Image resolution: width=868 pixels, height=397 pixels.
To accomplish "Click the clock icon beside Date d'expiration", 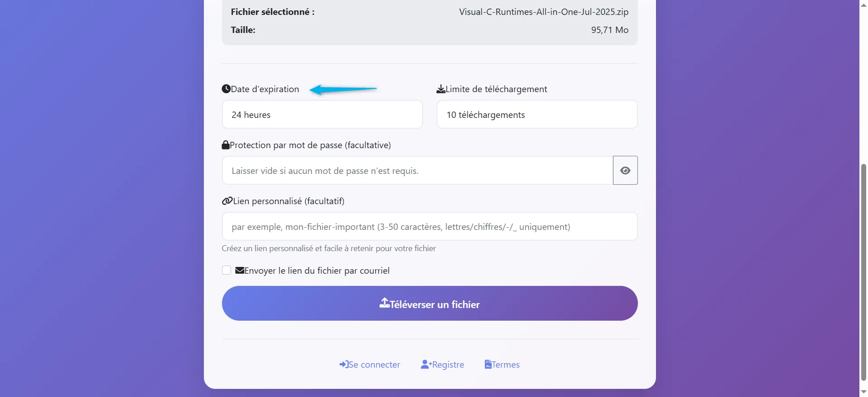I will point(226,89).
